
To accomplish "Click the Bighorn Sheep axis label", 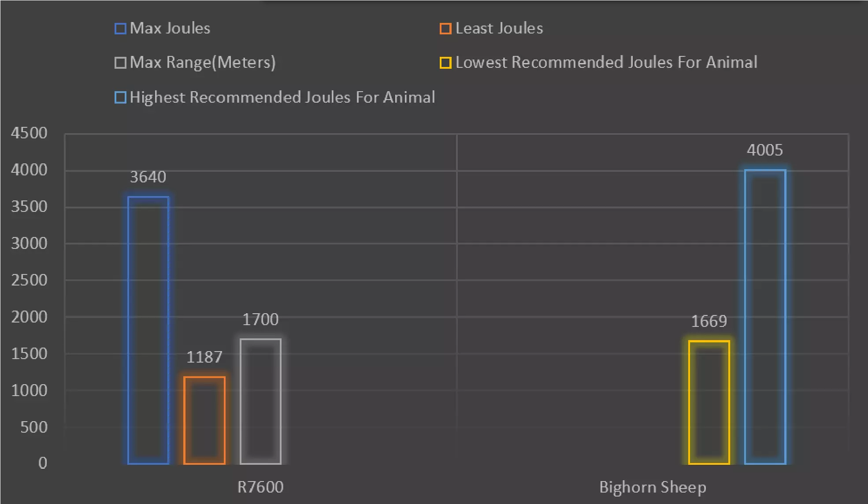I will [653, 487].
